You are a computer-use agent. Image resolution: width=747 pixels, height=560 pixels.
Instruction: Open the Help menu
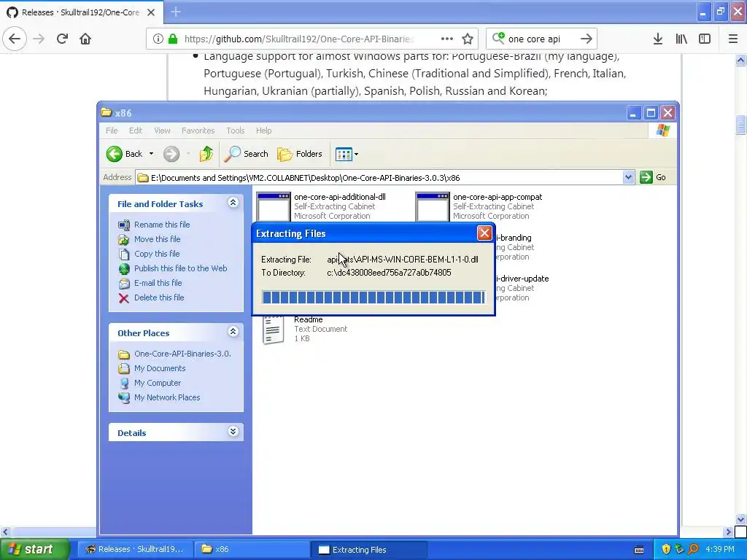(x=263, y=131)
